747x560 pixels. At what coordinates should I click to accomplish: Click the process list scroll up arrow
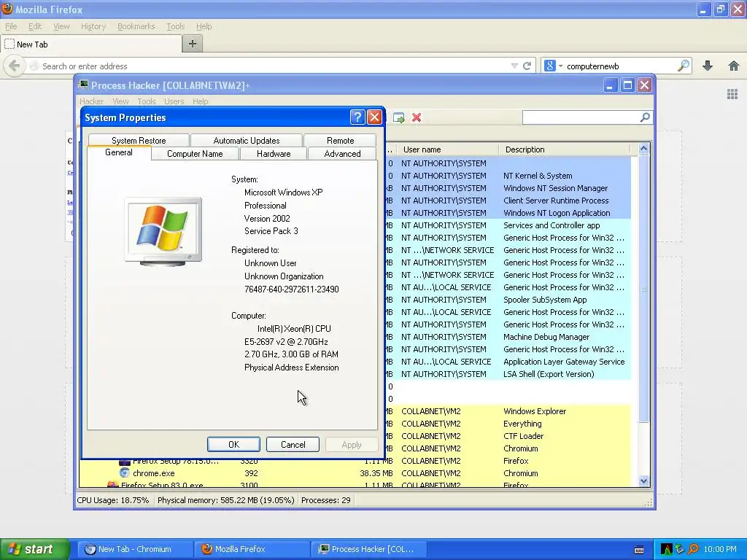tap(643, 149)
